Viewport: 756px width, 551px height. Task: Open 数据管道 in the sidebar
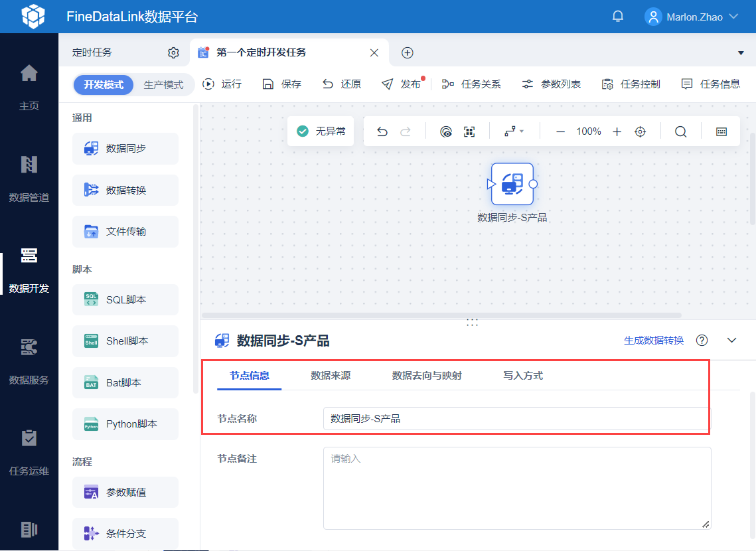pyautogui.click(x=29, y=179)
